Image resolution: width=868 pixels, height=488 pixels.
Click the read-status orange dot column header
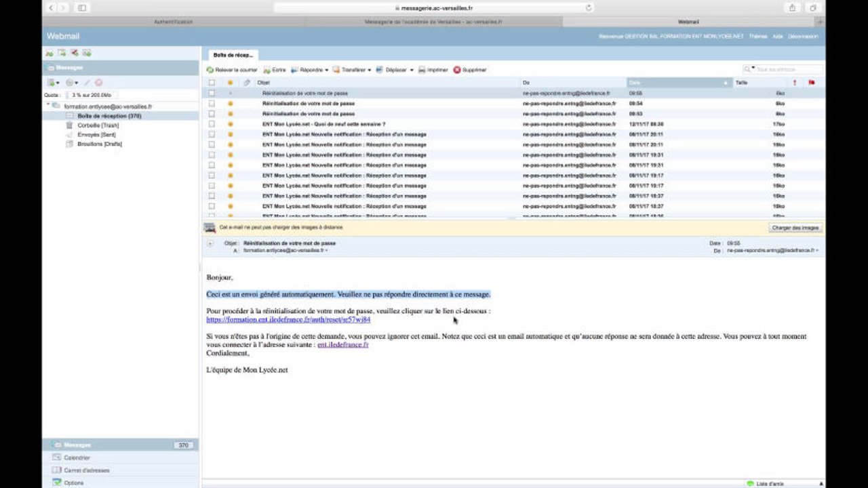click(230, 83)
